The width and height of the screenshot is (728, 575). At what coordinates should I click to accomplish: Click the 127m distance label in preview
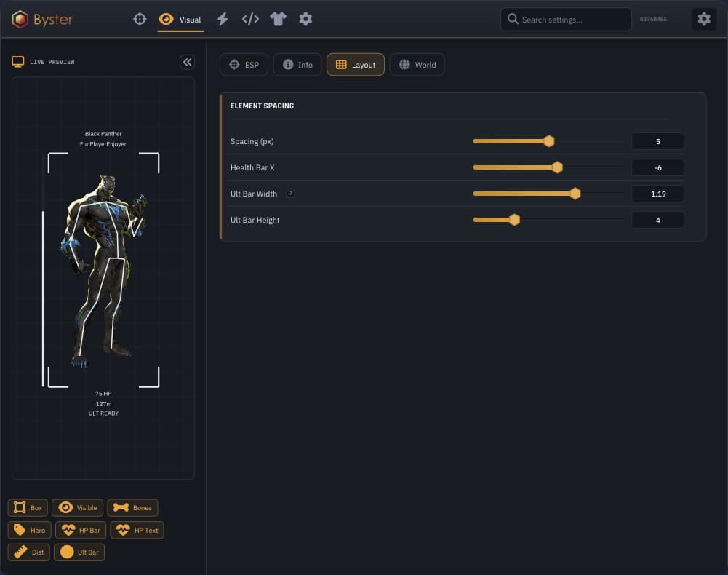pyautogui.click(x=103, y=403)
